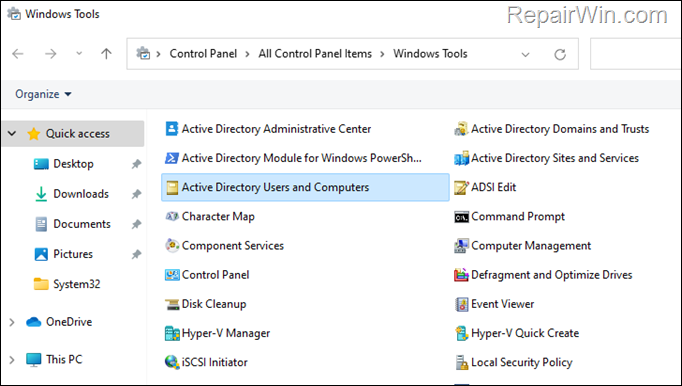Click Active Directory Sites and Services icon
This screenshot has width=682, height=386.
click(x=461, y=158)
